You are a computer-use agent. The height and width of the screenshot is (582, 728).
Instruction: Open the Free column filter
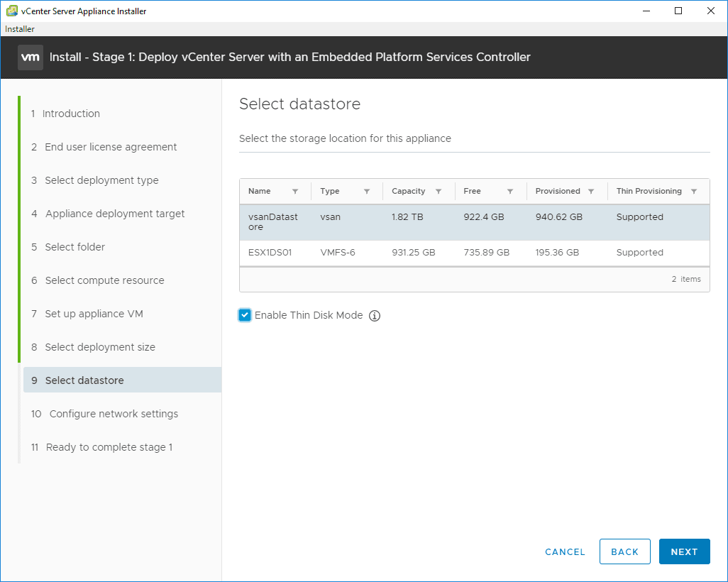click(x=510, y=192)
